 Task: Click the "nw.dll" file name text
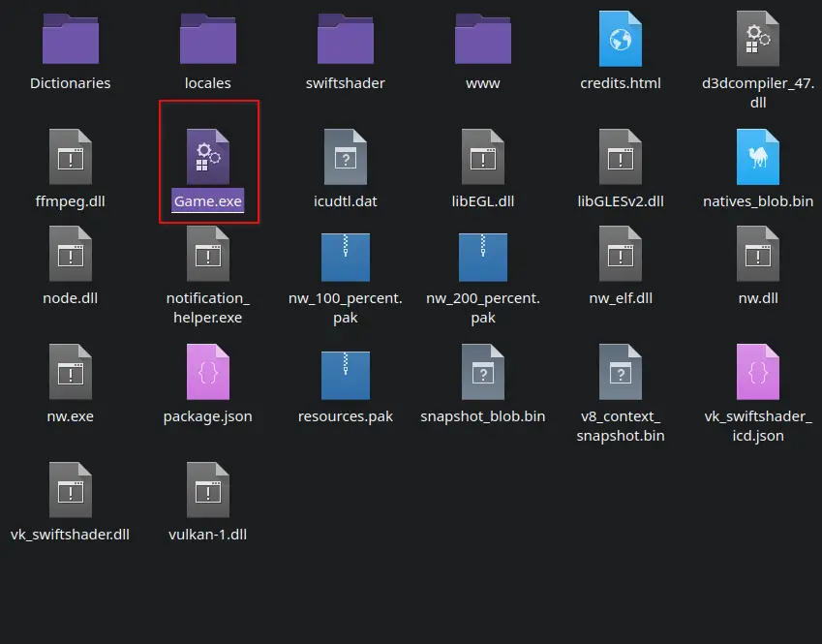pyautogui.click(x=757, y=298)
